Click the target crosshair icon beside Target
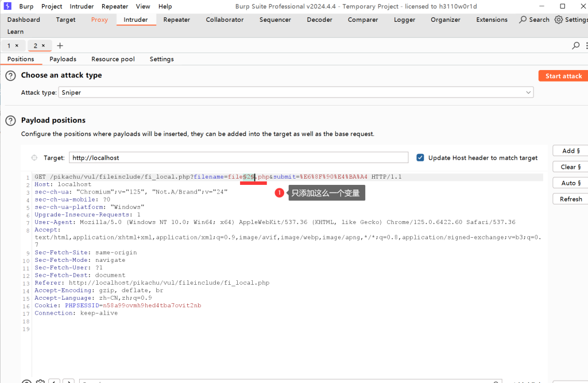Viewport: 588px width, 383px height. point(34,157)
